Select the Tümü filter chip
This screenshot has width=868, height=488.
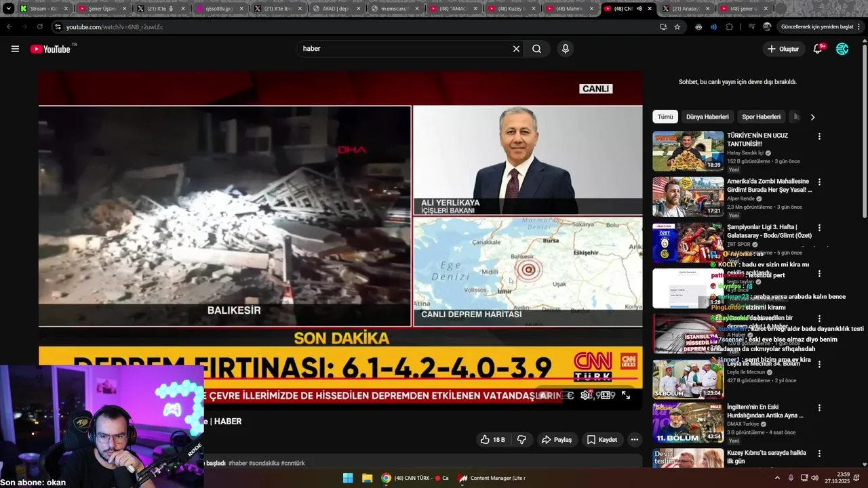tap(665, 117)
